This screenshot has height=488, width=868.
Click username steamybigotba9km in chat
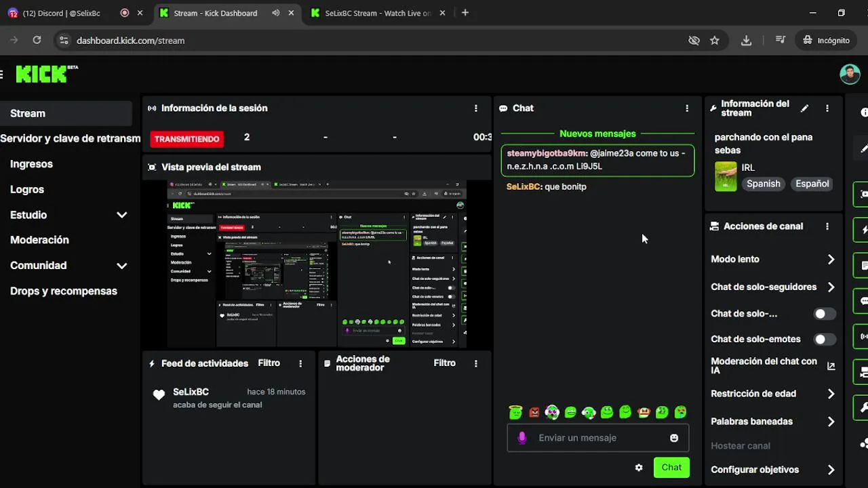(x=547, y=153)
